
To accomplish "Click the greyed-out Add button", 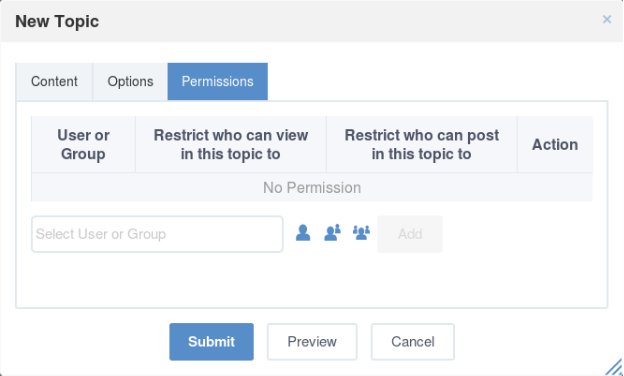I will pyautogui.click(x=410, y=234).
